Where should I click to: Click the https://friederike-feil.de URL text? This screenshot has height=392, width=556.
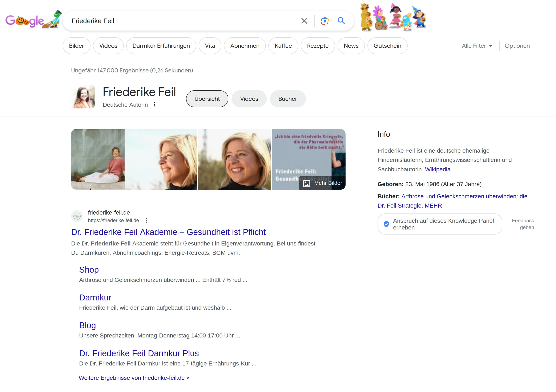113,220
